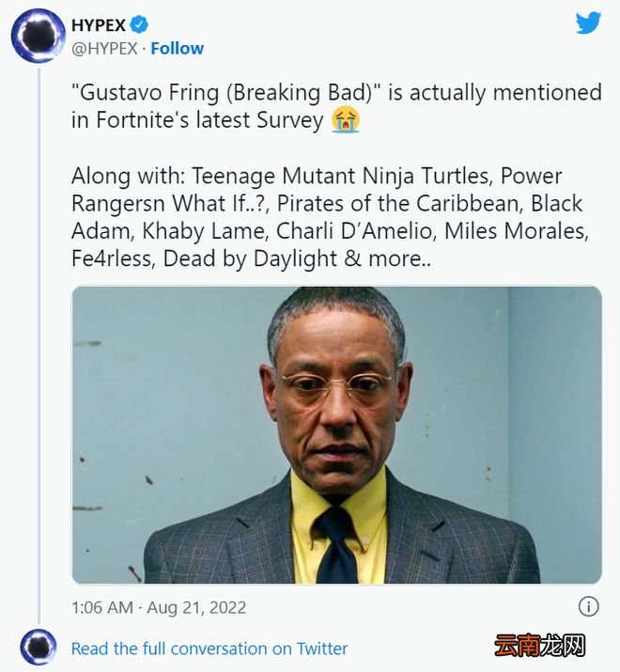Click the dark necktie in the photo
This screenshot has width=620, height=672.
[x=337, y=546]
